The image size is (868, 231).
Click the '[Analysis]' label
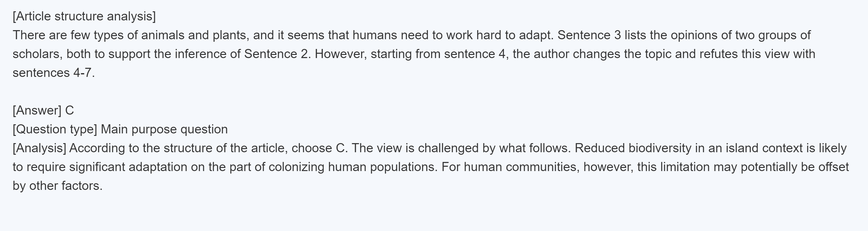click(x=39, y=148)
